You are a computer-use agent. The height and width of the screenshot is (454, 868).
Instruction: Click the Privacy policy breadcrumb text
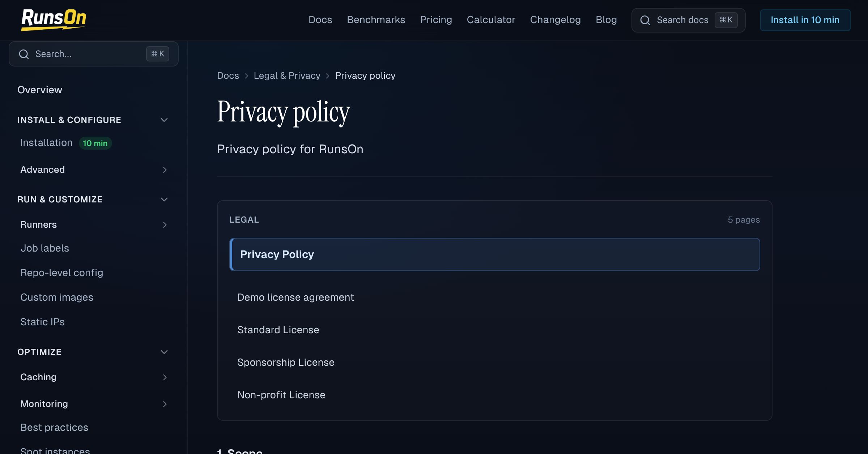point(365,76)
